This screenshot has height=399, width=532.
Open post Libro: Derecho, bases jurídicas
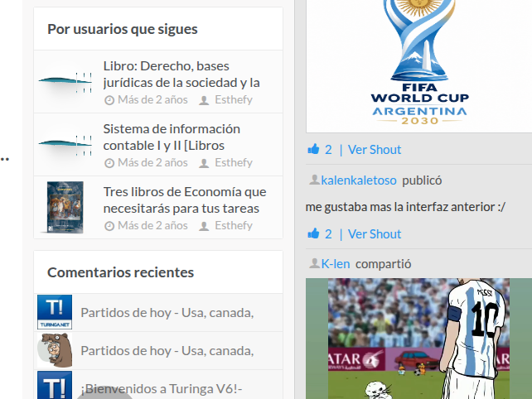pos(181,75)
